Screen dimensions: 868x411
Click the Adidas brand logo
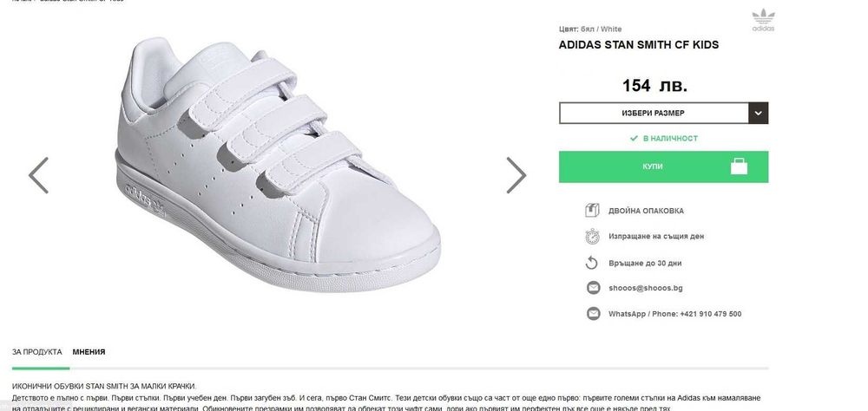coord(762,20)
